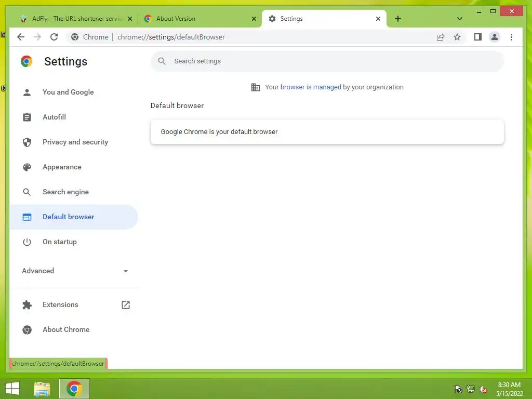Open Autofill settings
532x399 pixels.
[x=74, y=117]
